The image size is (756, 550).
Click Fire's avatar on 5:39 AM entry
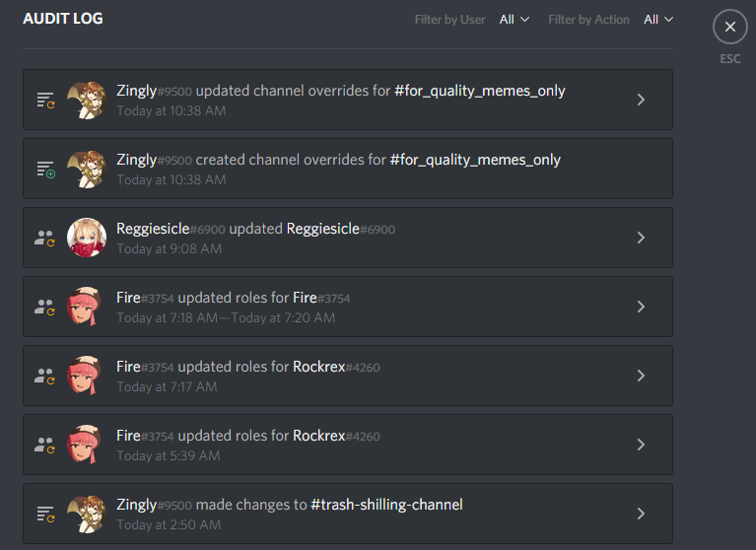pyautogui.click(x=85, y=445)
